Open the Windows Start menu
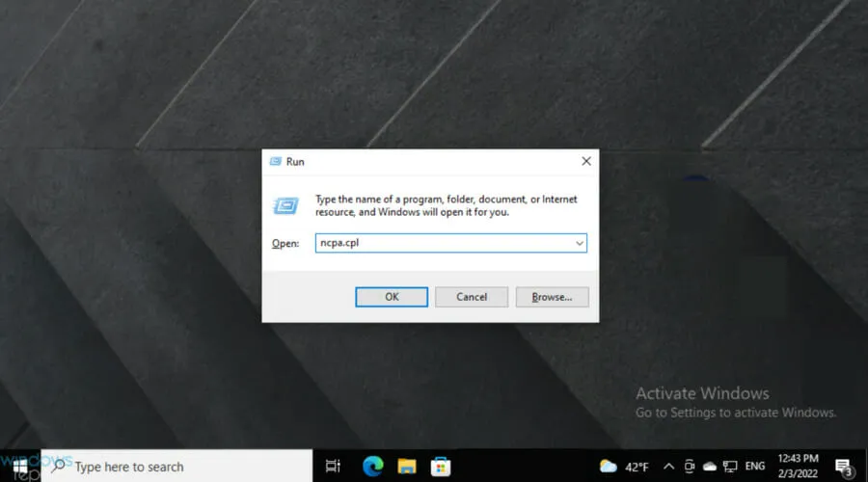 [x=19, y=467]
